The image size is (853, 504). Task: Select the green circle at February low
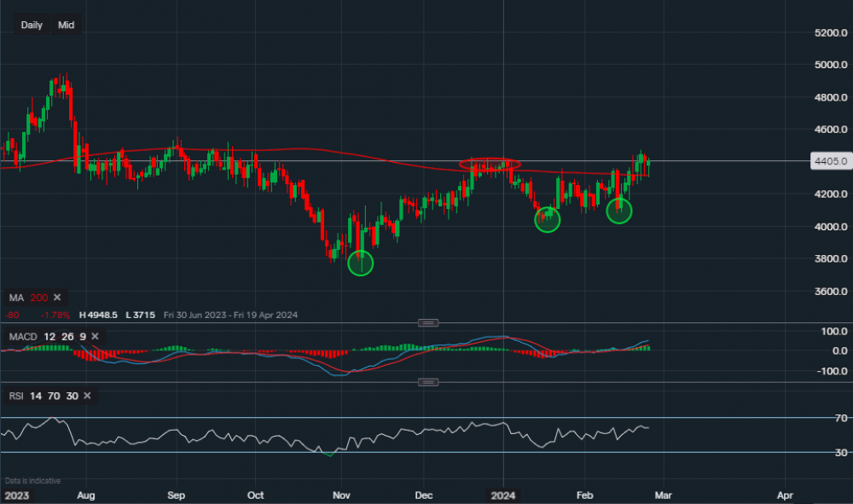(x=619, y=211)
